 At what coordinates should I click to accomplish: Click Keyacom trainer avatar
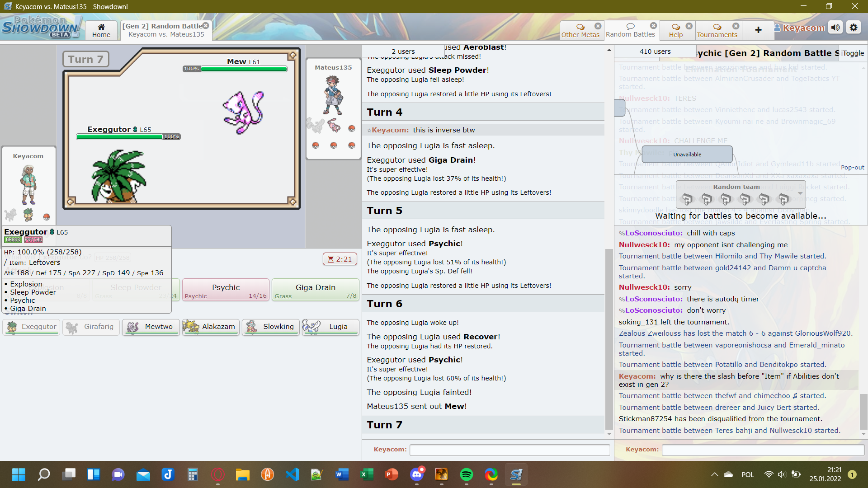pos(28,185)
